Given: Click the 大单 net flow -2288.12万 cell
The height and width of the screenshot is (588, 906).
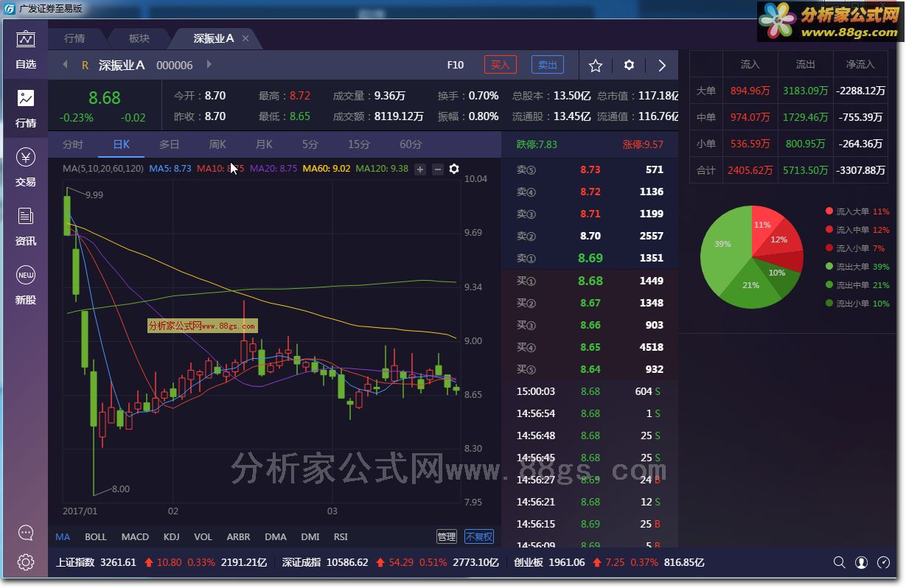Looking at the screenshot, I should click(x=860, y=91).
